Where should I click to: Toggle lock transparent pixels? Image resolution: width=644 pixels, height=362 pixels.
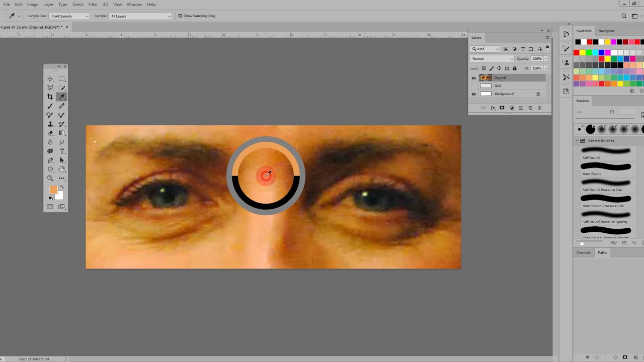point(484,68)
